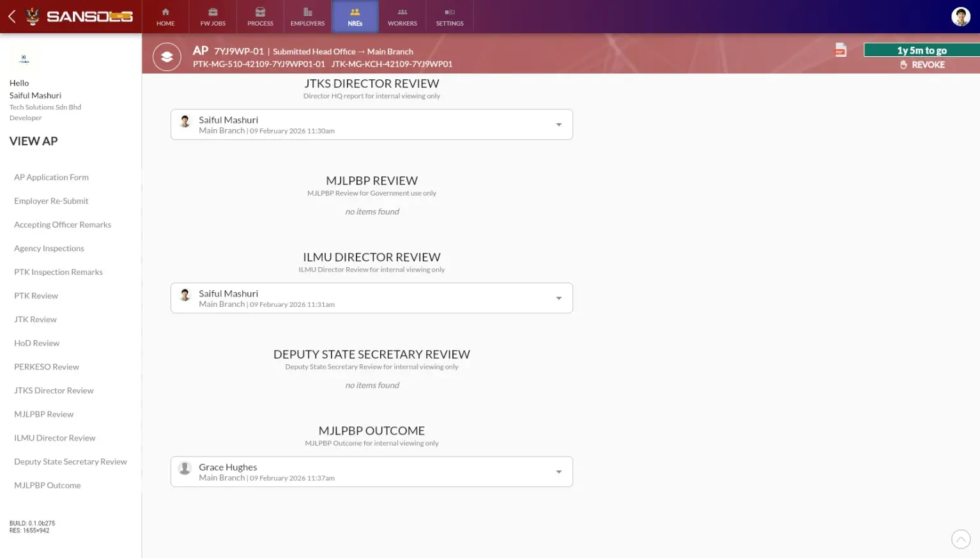Click Saiful Mashuri's avatar in JTKS Director Review
The image size is (980, 558).
(x=185, y=121)
